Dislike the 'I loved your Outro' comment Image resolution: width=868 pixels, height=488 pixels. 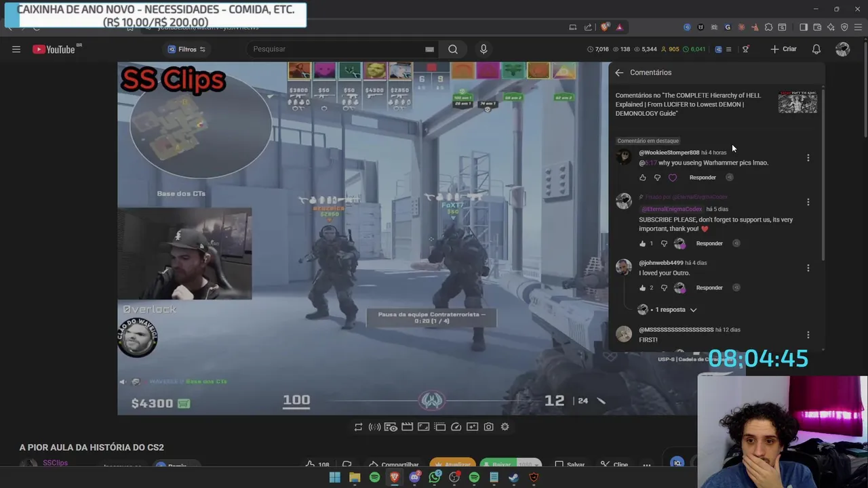[x=664, y=287]
